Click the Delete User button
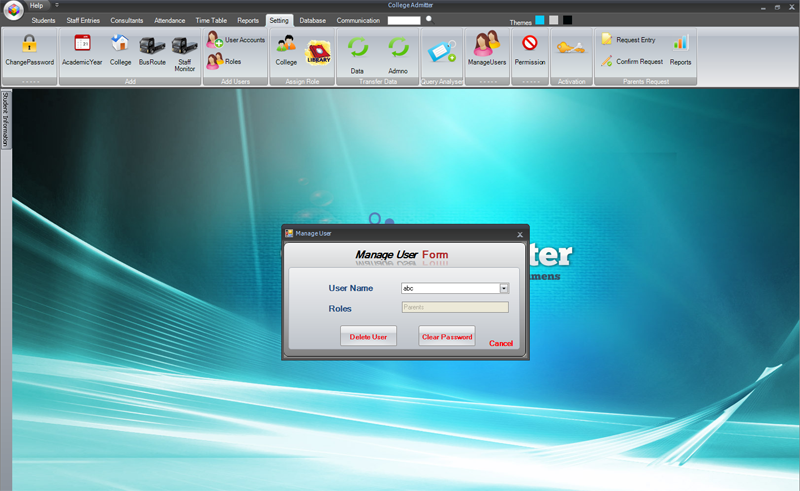This screenshot has width=800, height=491. (x=368, y=336)
